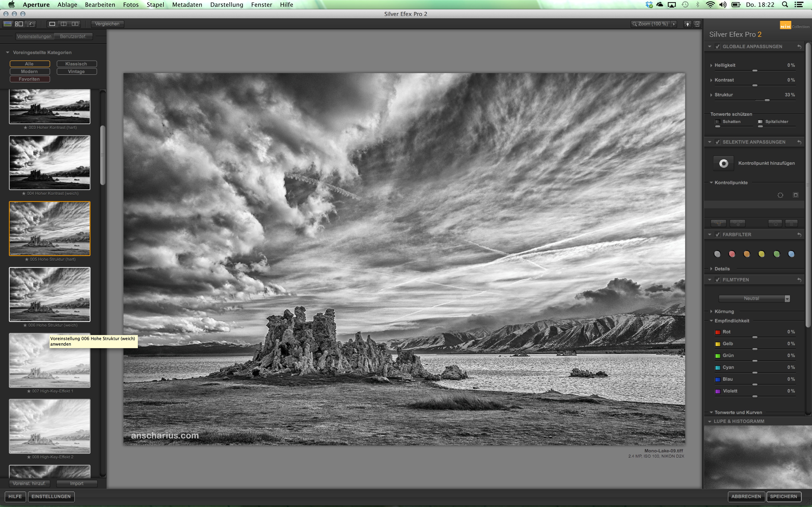
Task: Disable the Filmtypen section checkbox
Action: (717, 280)
